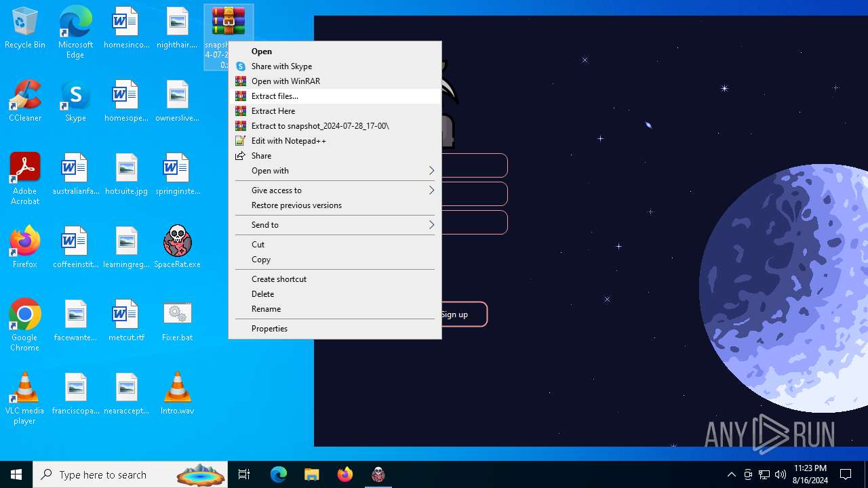Open Firefox from the taskbar
This screenshot has height=488, width=868.
click(x=345, y=474)
